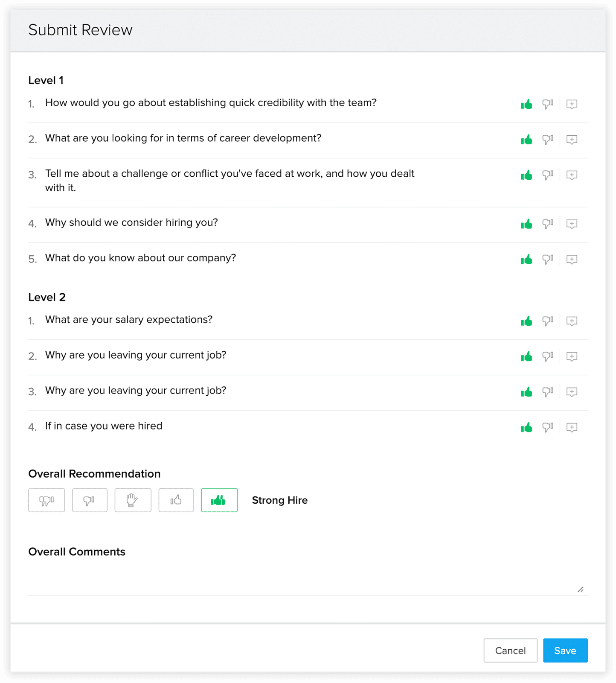Click the Cancel button
The image size is (616, 683).
(x=510, y=650)
